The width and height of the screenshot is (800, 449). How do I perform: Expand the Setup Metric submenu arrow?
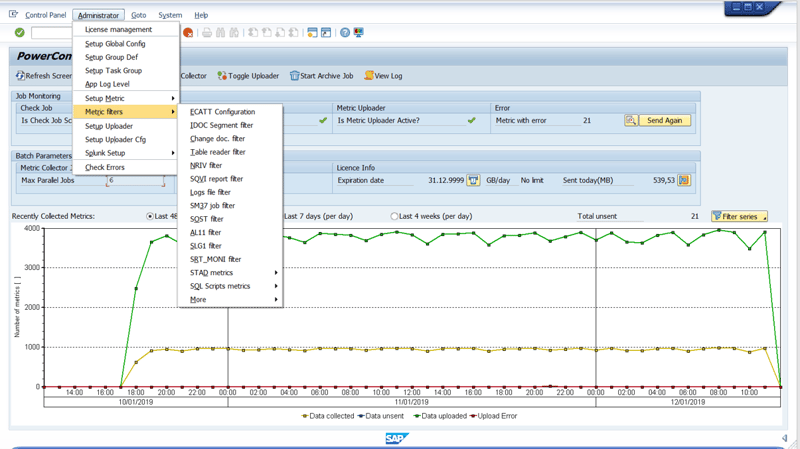(x=173, y=98)
